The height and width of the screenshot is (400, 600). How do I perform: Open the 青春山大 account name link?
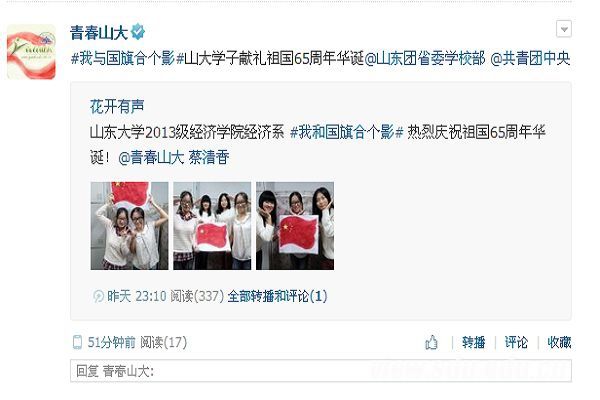[99, 32]
